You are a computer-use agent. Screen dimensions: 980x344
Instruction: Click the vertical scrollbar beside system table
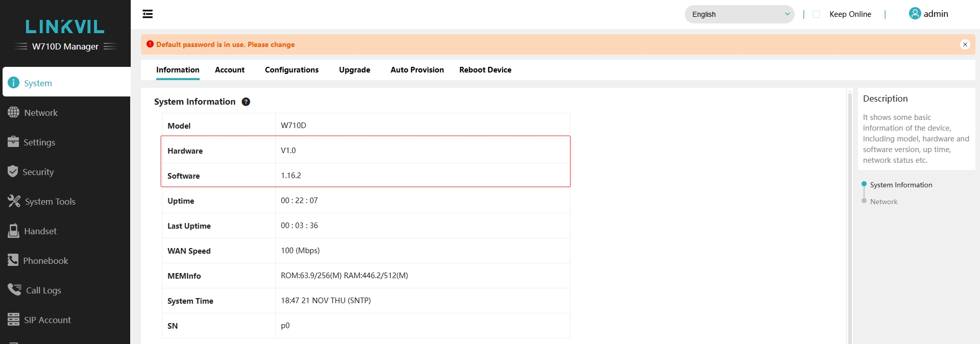coord(850,214)
